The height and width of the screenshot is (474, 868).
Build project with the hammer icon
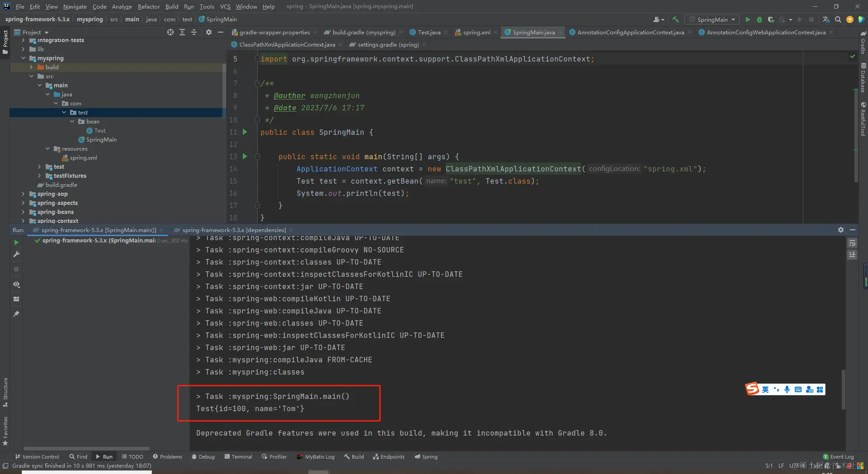click(x=675, y=19)
